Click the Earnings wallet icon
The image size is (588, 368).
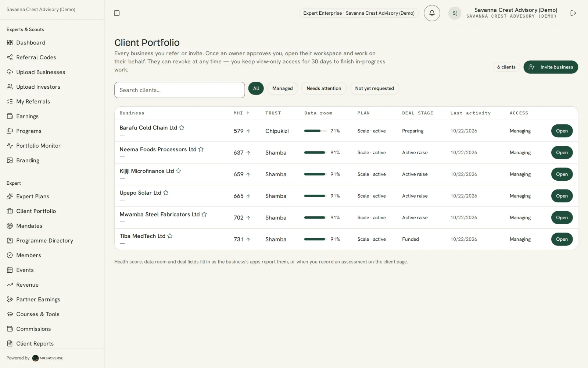point(10,116)
